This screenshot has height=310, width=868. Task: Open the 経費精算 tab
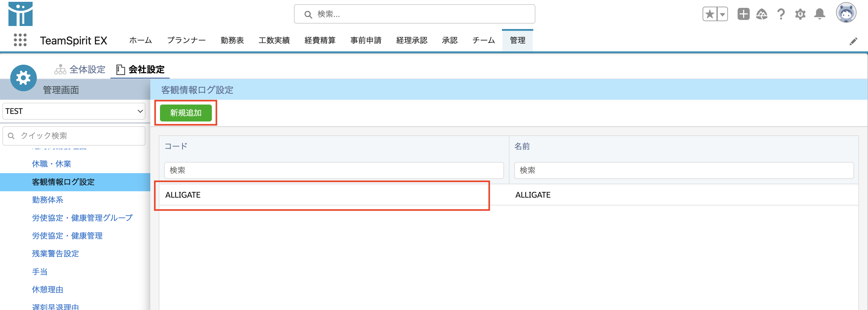(320, 40)
